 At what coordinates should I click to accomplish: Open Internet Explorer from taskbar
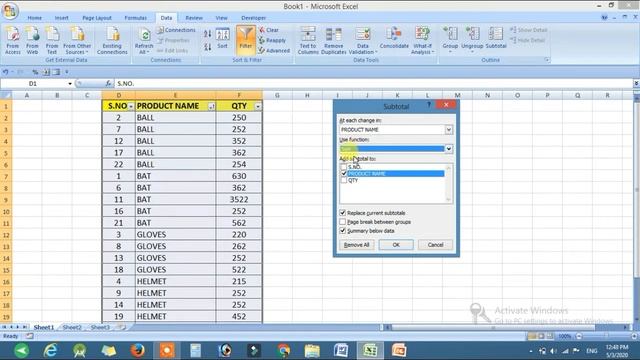[50, 350]
